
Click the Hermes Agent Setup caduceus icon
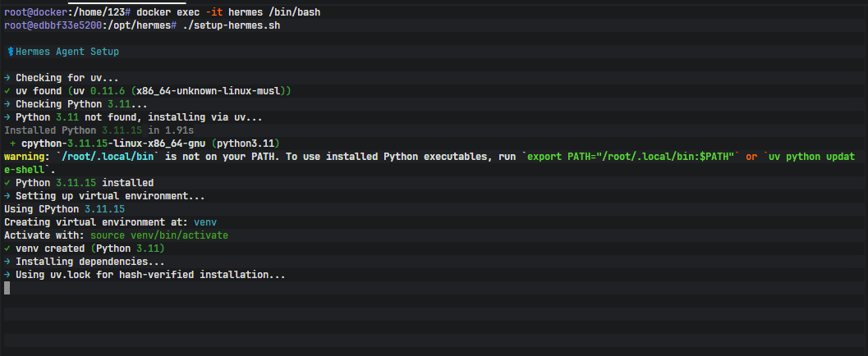(11, 52)
